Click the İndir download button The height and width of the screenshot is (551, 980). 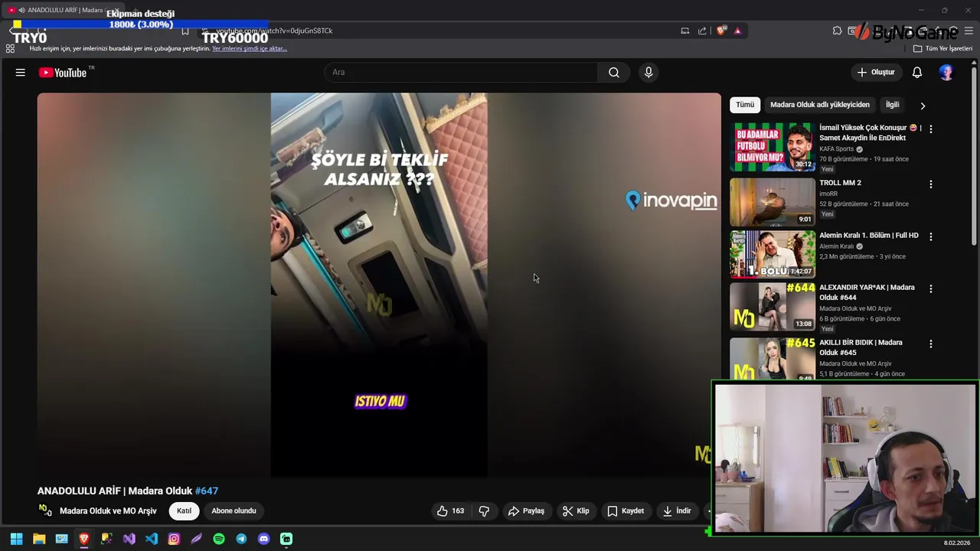677,510
